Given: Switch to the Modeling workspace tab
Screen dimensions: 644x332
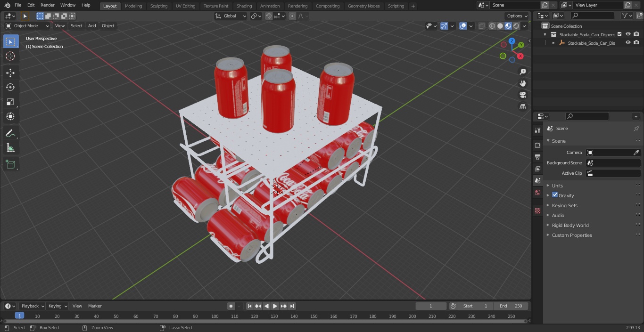Looking at the screenshot, I should [x=133, y=6].
